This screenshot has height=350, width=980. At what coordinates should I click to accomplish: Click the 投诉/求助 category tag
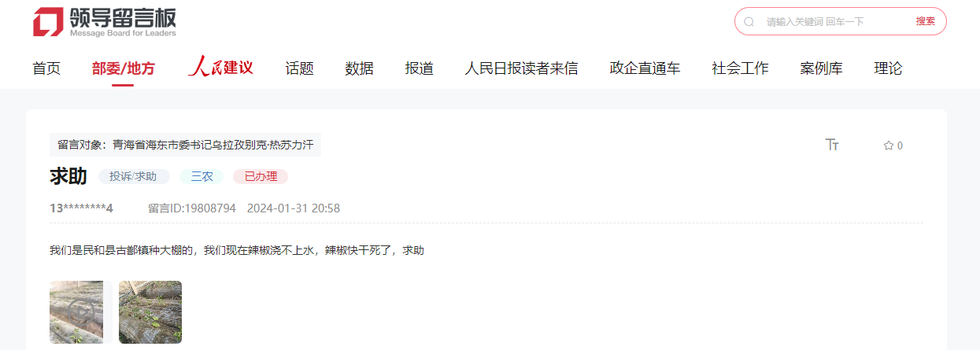click(133, 176)
